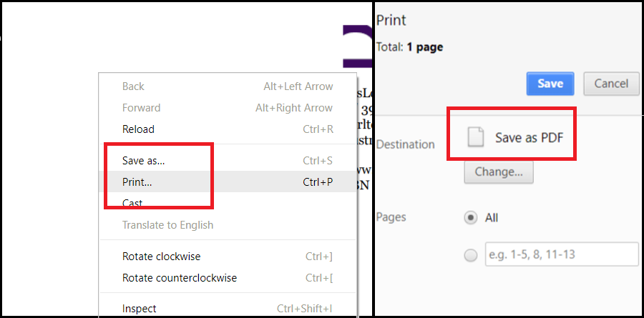
Task: Click the purple logo on the page
Action: (357, 46)
